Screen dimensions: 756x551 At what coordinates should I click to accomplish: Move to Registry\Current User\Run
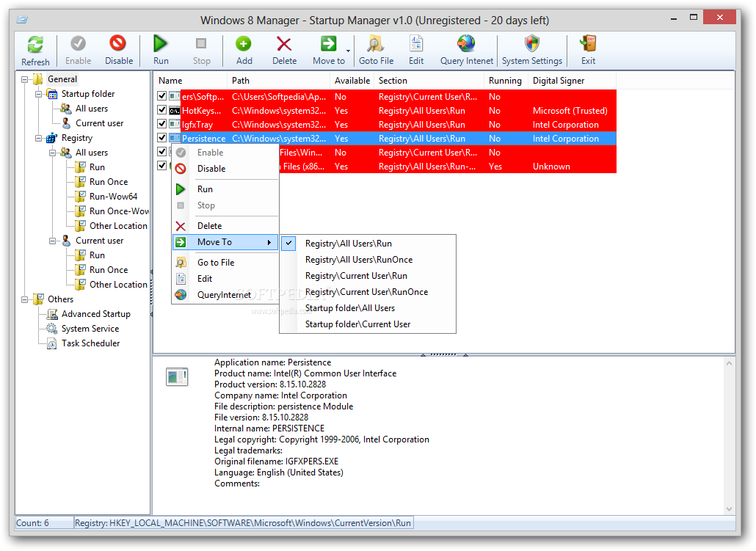368,276
